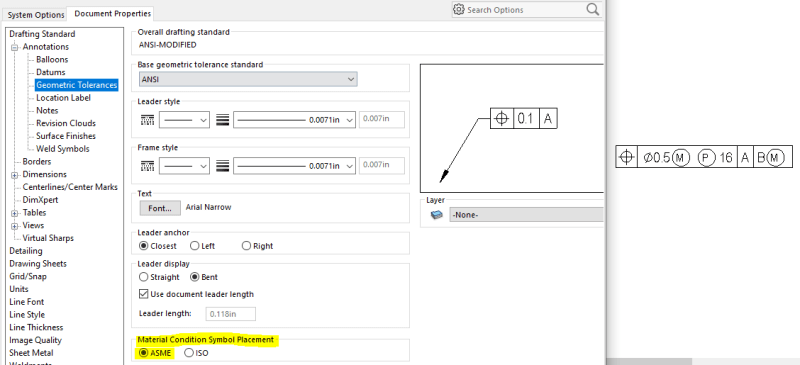Select Surface Finishes tree item
This screenshot has height=365, width=800.
pyautogui.click(x=66, y=136)
